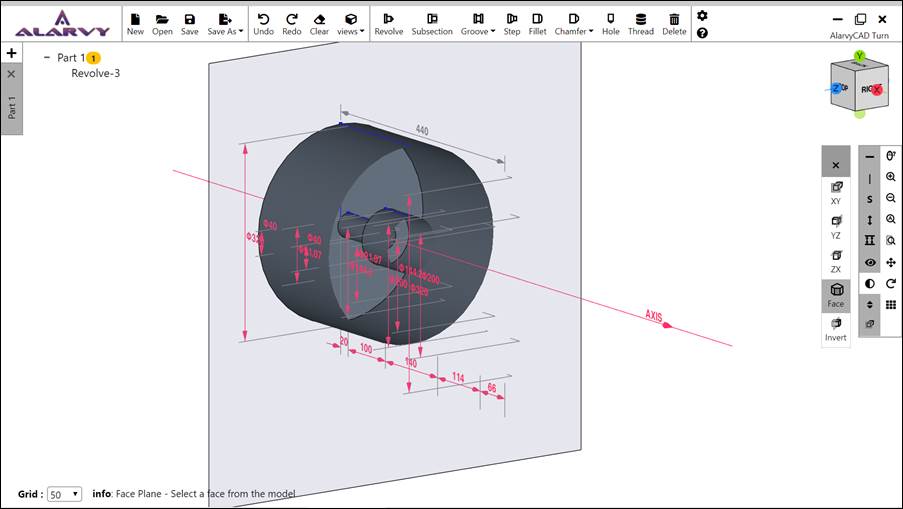Choose the YZ plane
Image resolution: width=903 pixels, height=509 pixels.
coord(836,227)
